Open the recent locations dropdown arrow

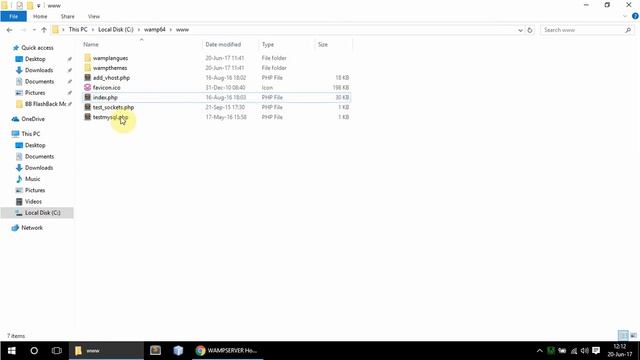pos(34,30)
